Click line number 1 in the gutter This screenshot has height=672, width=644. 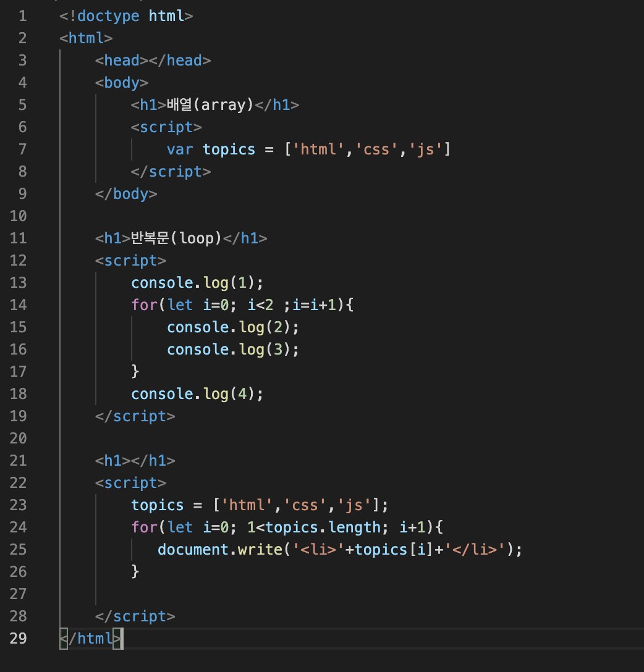click(22, 16)
